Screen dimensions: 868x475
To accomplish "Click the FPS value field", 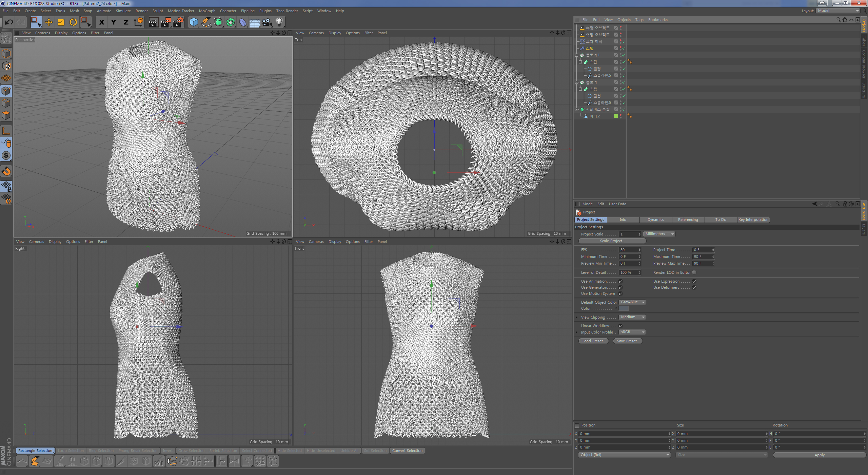I will point(630,250).
